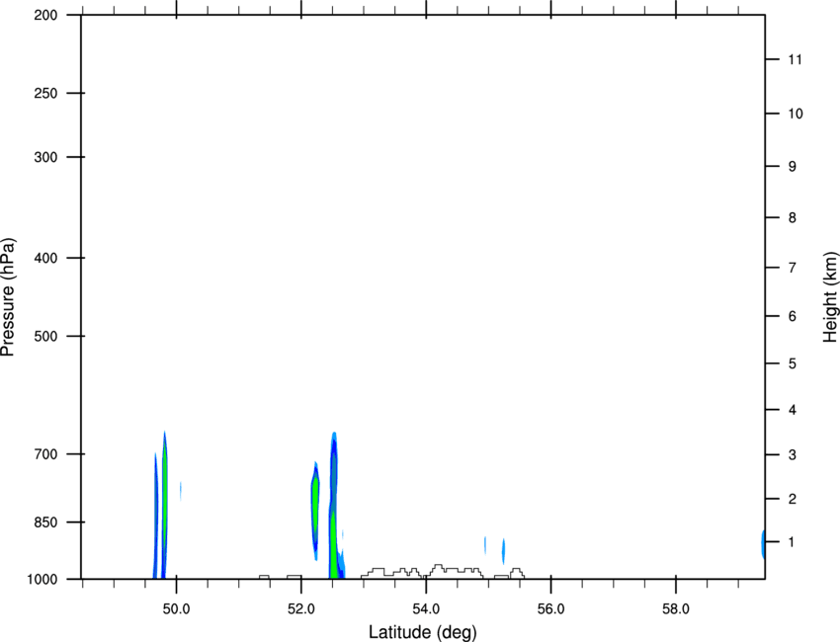Click the 52.0 latitude label

click(301, 609)
